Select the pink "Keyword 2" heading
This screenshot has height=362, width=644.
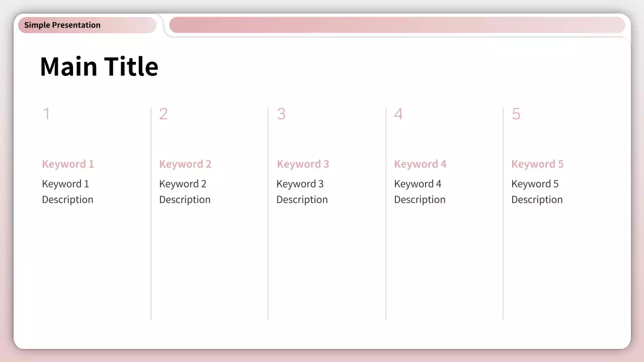pos(185,164)
